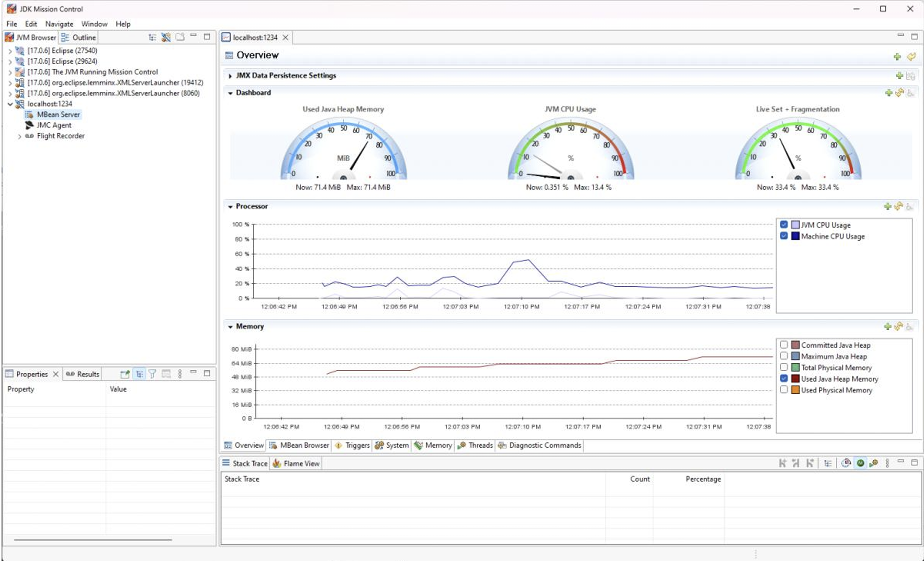Open the Triggers tab
This screenshot has height=561, width=924.
352,445
